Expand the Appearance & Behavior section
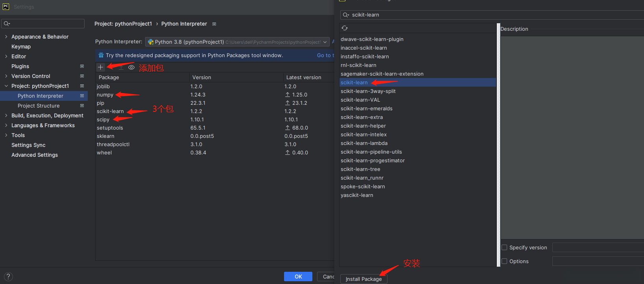Image resolution: width=644 pixels, height=284 pixels. click(6, 37)
